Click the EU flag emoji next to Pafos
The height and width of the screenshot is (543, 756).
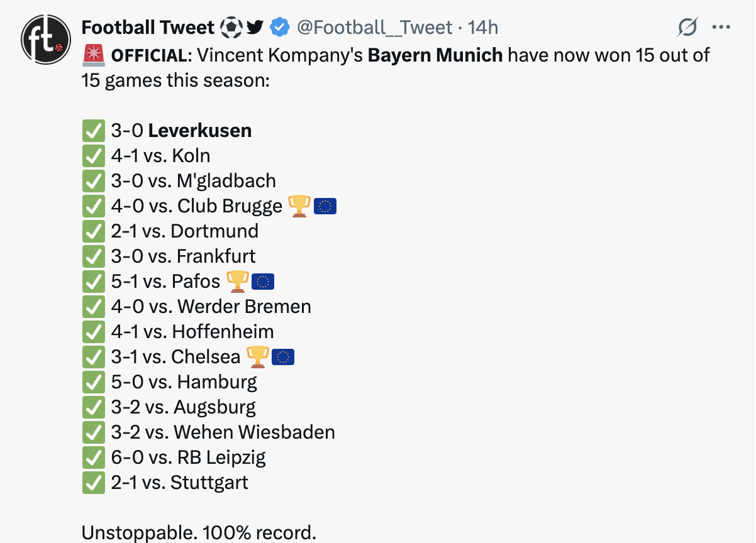click(263, 282)
